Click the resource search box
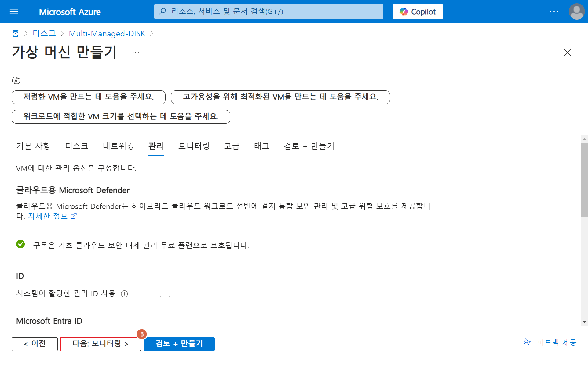The height and width of the screenshot is (365, 588). [x=269, y=12]
